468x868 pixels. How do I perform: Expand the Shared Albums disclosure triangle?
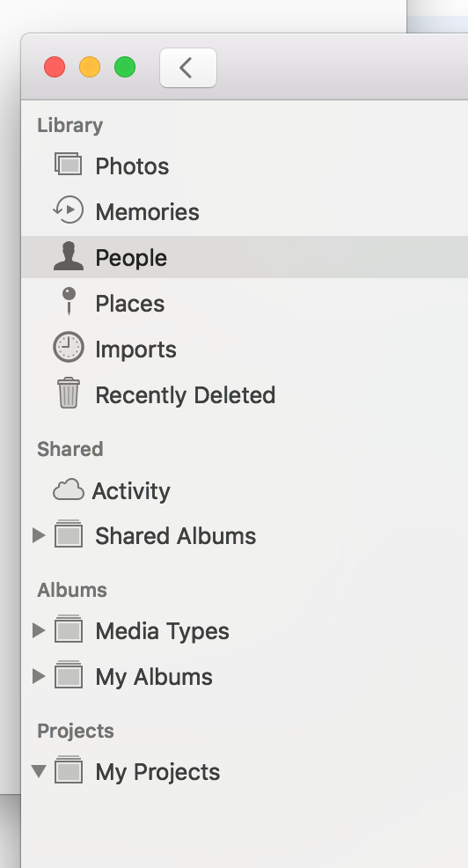pyautogui.click(x=38, y=535)
